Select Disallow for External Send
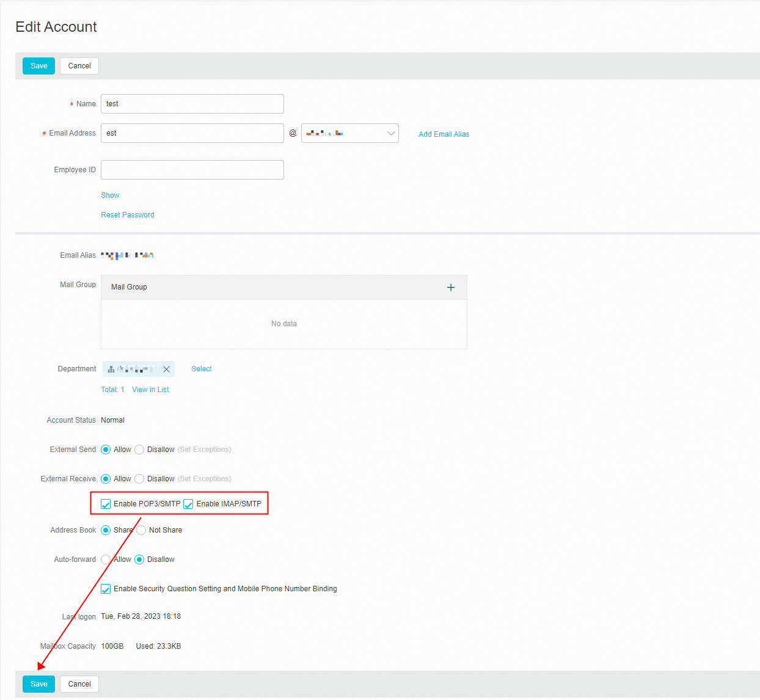 [x=139, y=450]
